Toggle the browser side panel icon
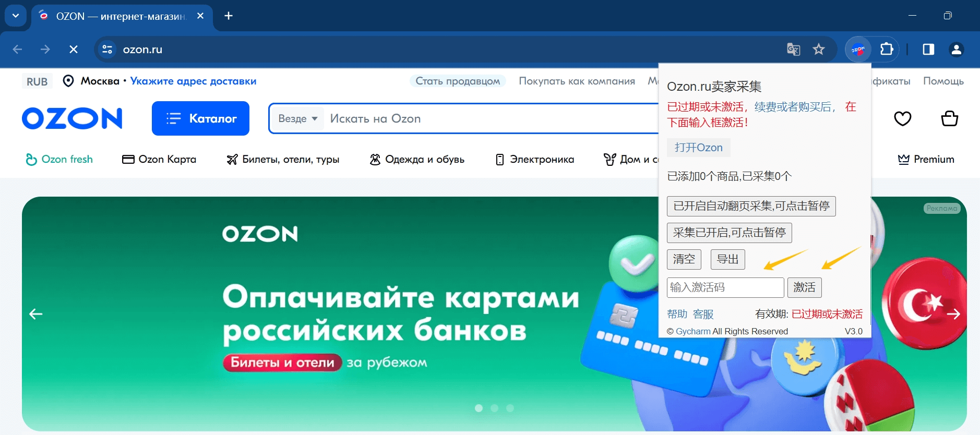980x435 pixels. click(928, 50)
